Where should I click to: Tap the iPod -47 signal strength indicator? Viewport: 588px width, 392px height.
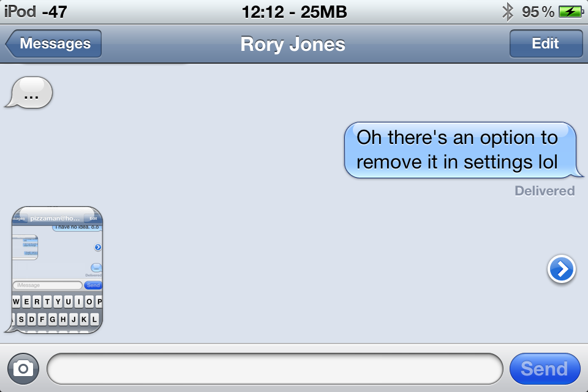(x=36, y=12)
